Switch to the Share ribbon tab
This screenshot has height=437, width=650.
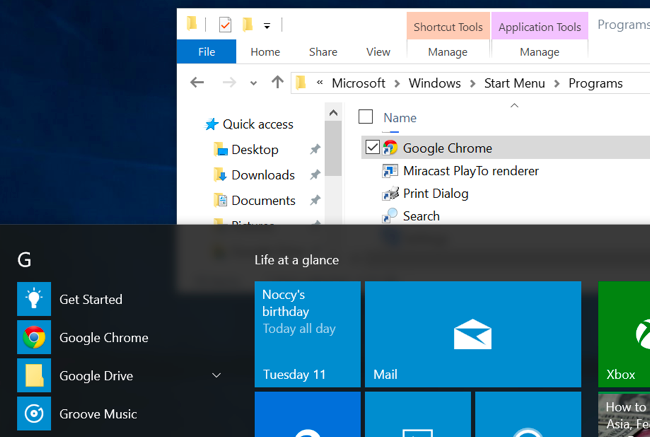pyautogui.click(x=323, y=52)
